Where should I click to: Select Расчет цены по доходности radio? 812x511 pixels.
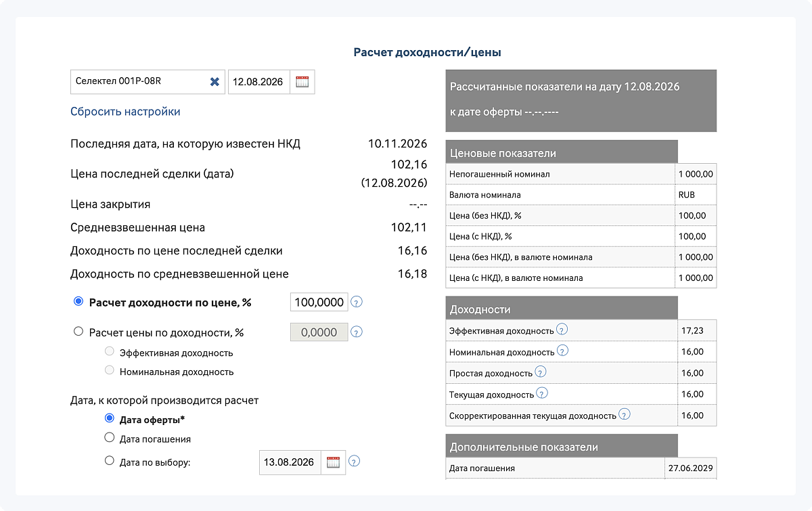[x=78, y=332]
